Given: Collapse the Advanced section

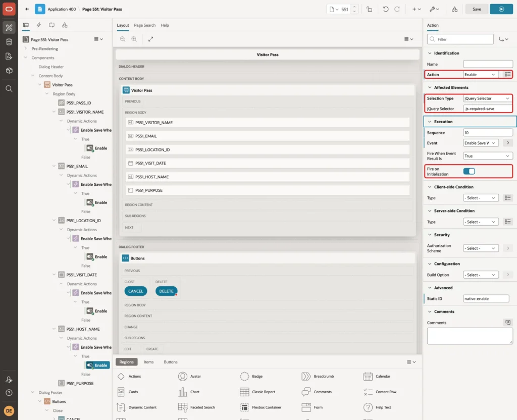Looking at the screenshot, I should pos(430,288).
